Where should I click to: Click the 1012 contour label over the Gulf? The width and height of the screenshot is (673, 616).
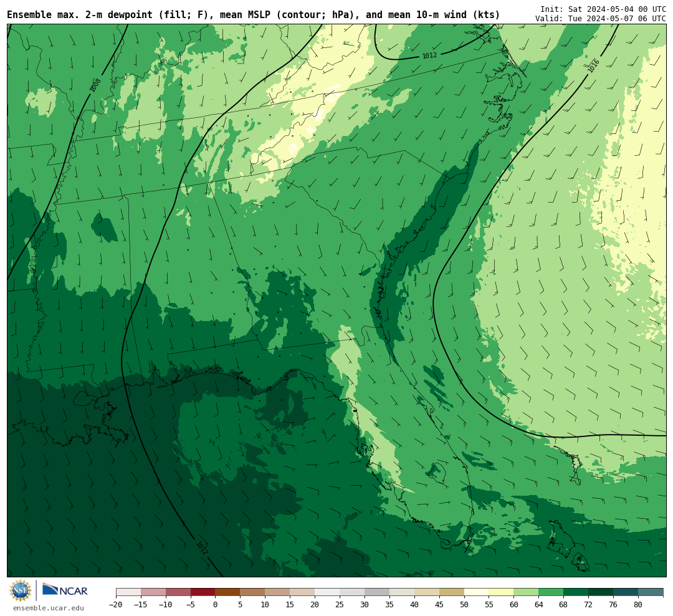pos(202,547)
